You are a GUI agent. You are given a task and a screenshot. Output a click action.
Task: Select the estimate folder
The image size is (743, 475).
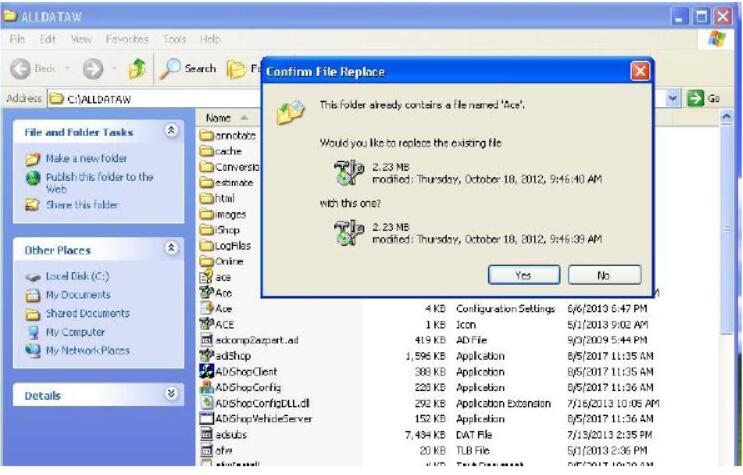pos(227,183)
